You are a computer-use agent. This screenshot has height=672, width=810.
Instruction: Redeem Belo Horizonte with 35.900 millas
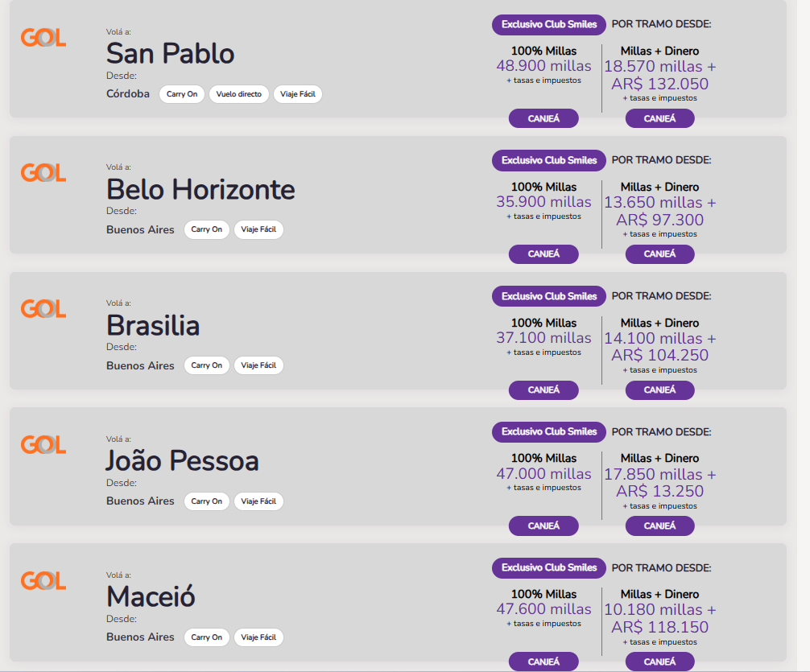click(x=543, y=254)
